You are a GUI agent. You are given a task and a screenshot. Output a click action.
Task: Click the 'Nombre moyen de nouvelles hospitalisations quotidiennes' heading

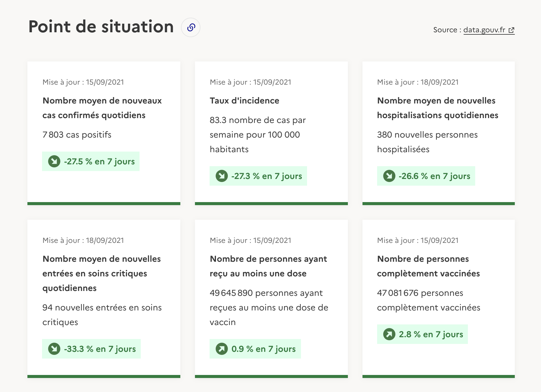coord(437,108)
